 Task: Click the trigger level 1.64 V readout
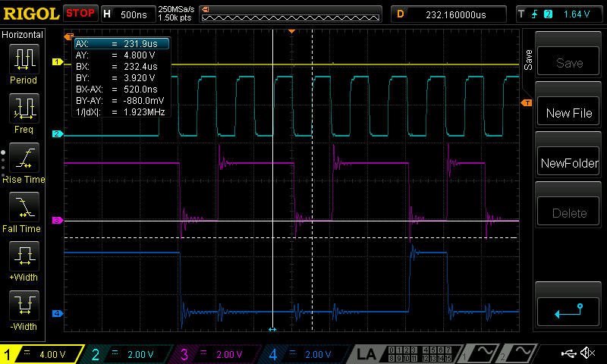tap(577, 14)
